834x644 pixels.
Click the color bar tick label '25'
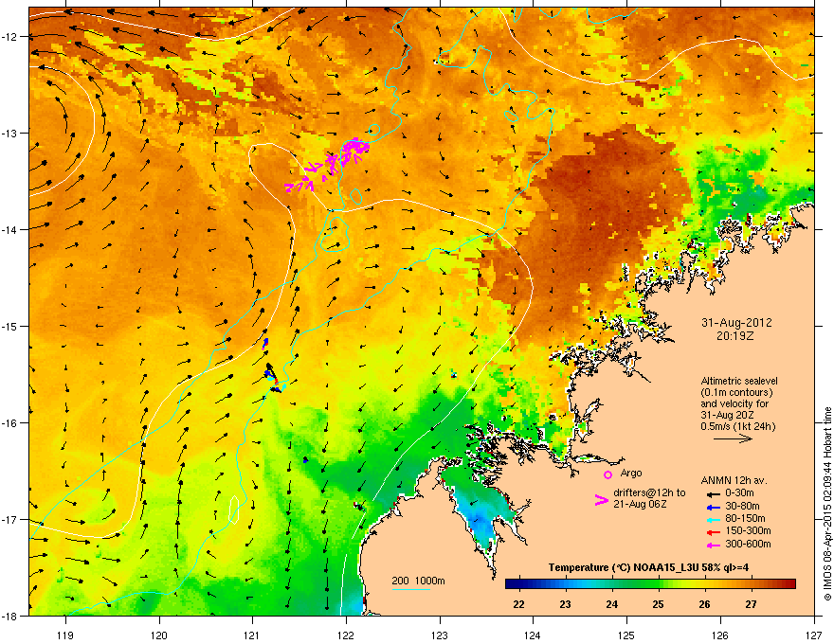[658, 604]
